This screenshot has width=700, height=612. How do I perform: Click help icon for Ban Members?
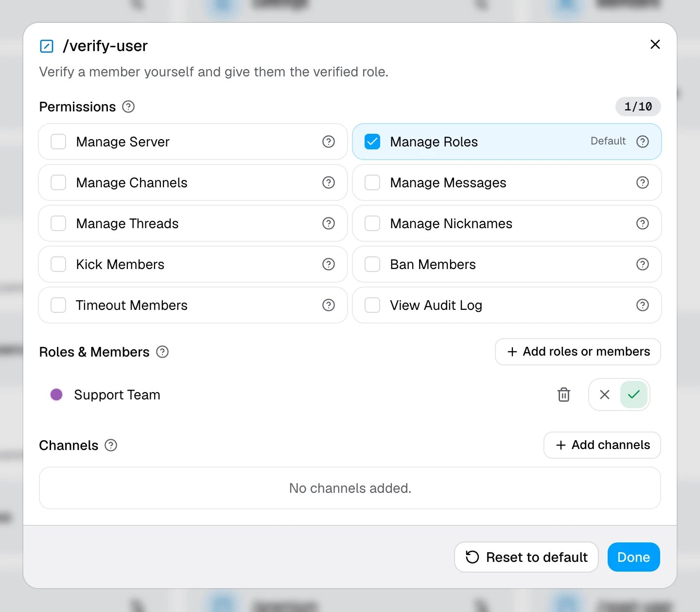pyautogui.click(x=643, y=264)
